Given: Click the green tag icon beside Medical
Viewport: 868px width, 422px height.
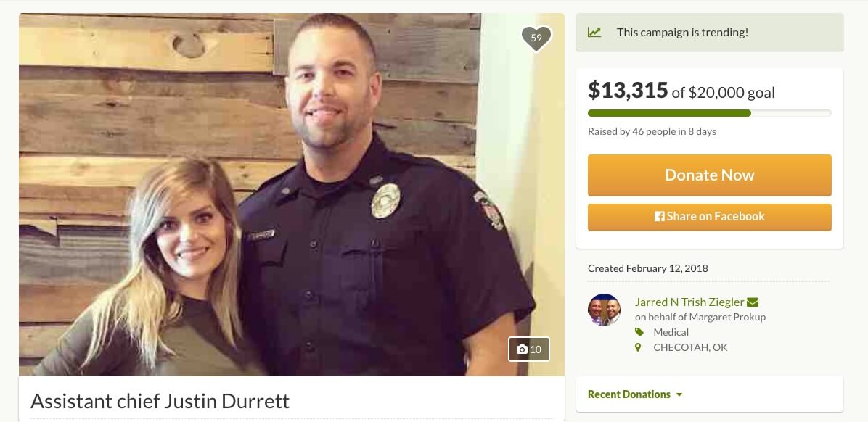Looking at the screenshot, I should [639, 332].
